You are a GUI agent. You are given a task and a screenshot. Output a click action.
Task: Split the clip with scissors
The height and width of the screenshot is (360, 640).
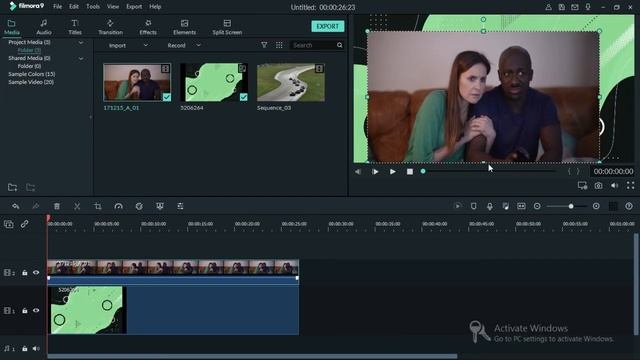(x=77, y=206)
